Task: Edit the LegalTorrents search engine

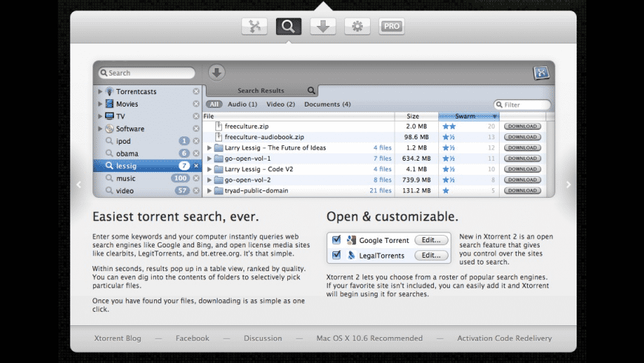Action: pos(432,255)
